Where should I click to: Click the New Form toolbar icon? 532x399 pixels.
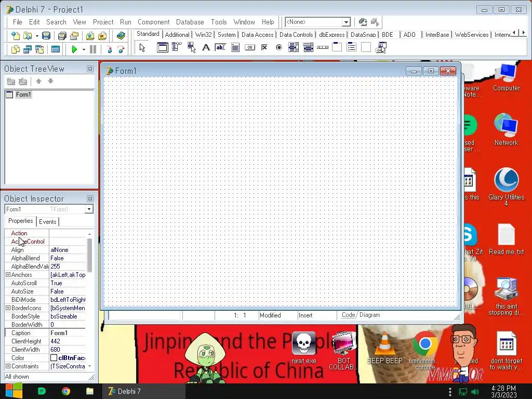pyautogui.click(x=55, y=49)
